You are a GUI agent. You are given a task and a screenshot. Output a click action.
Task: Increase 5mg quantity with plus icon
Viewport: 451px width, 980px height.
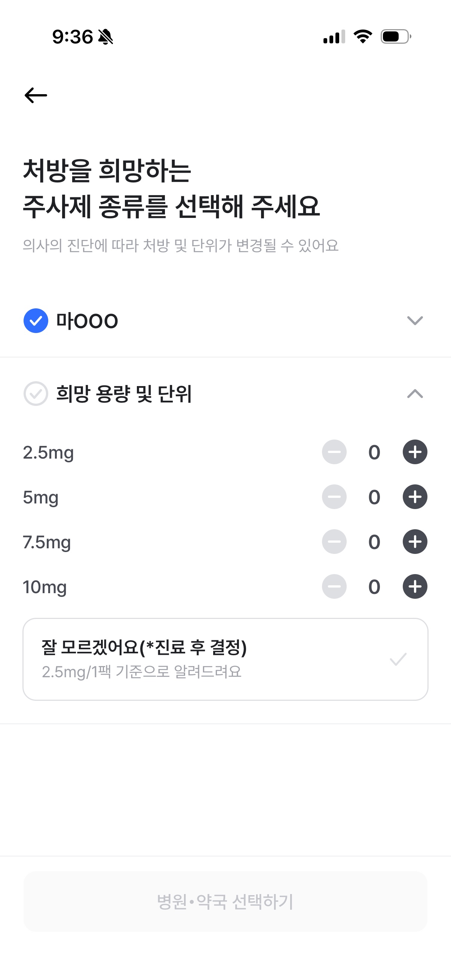415,497
